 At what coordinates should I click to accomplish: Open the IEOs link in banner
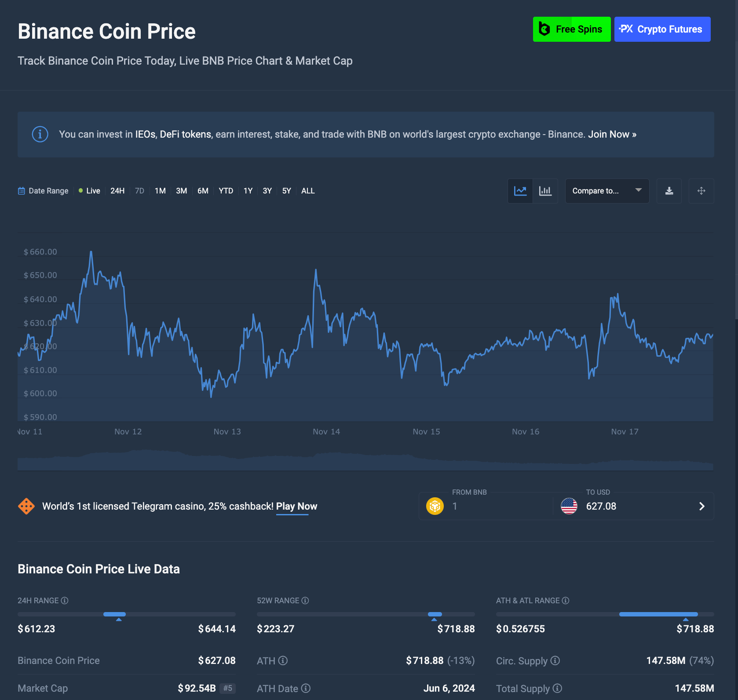tap(145, 134)
